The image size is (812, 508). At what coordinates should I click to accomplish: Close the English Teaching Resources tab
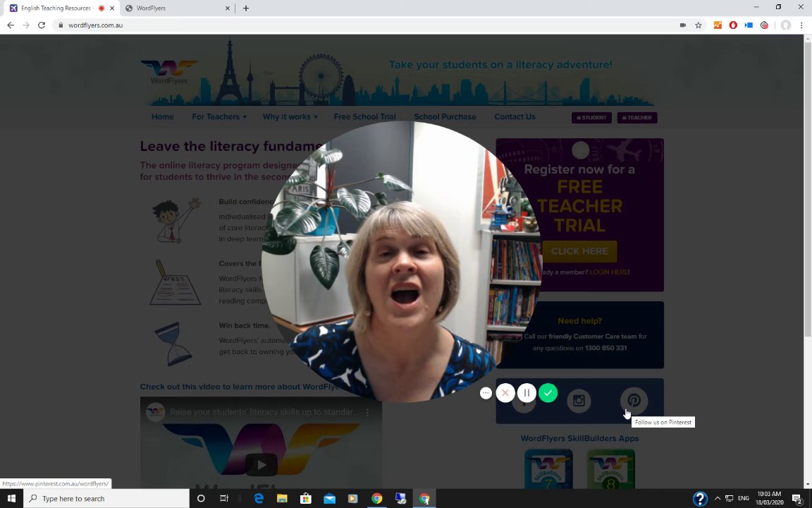(x=112, y=8)
